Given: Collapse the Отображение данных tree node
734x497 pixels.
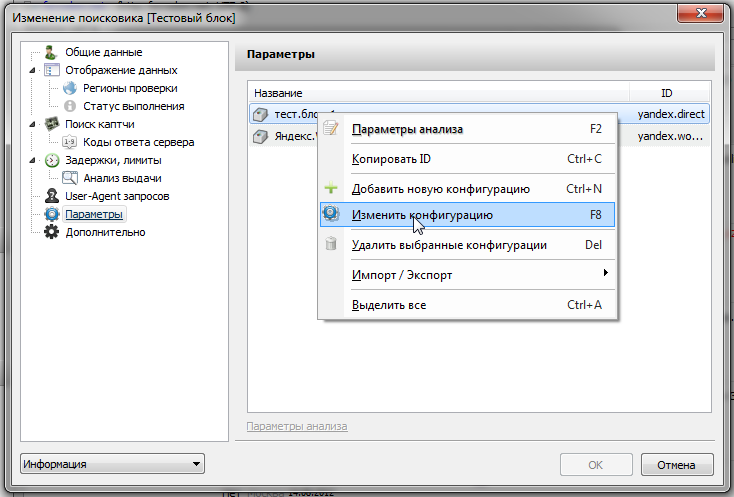Looking at the screenshot, I should point(33,71).
